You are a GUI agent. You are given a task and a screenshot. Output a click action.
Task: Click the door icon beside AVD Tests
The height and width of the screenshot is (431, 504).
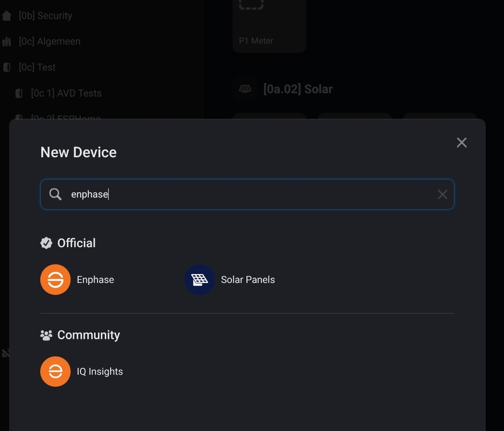pyautogui.click(x=19, y=93)
